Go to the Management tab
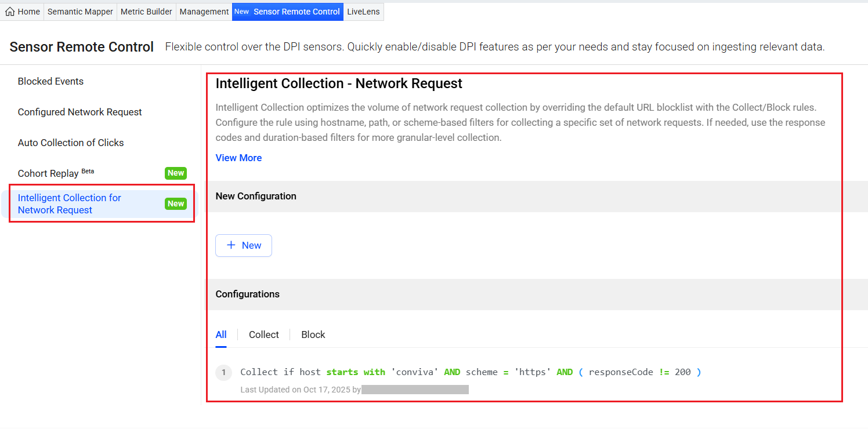 click(204, 12)
